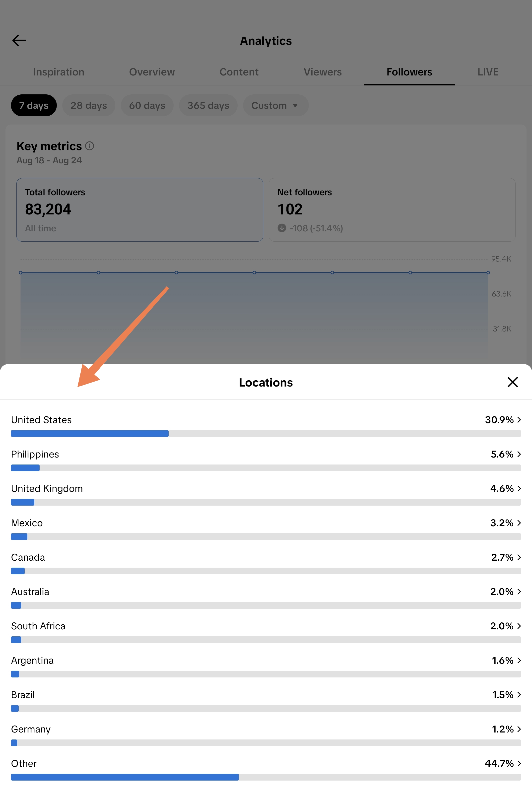The height and width of the screenshot is (797, 532).
Task: Tap the back arrow icon
Action: tap(19, 40)
